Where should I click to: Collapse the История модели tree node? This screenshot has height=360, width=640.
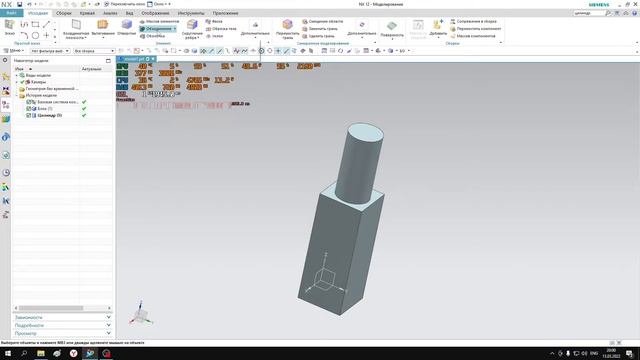click(17, 96)
